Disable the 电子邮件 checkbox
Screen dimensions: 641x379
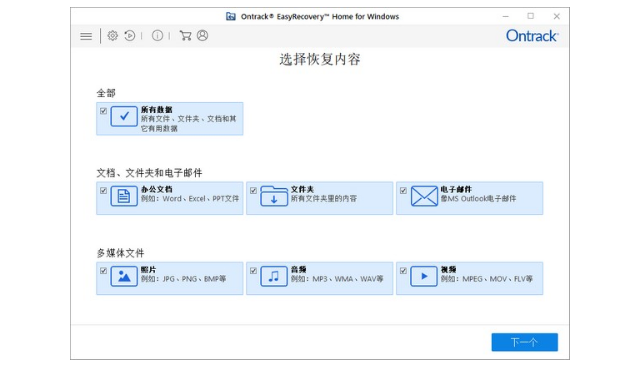pos(403,191)
